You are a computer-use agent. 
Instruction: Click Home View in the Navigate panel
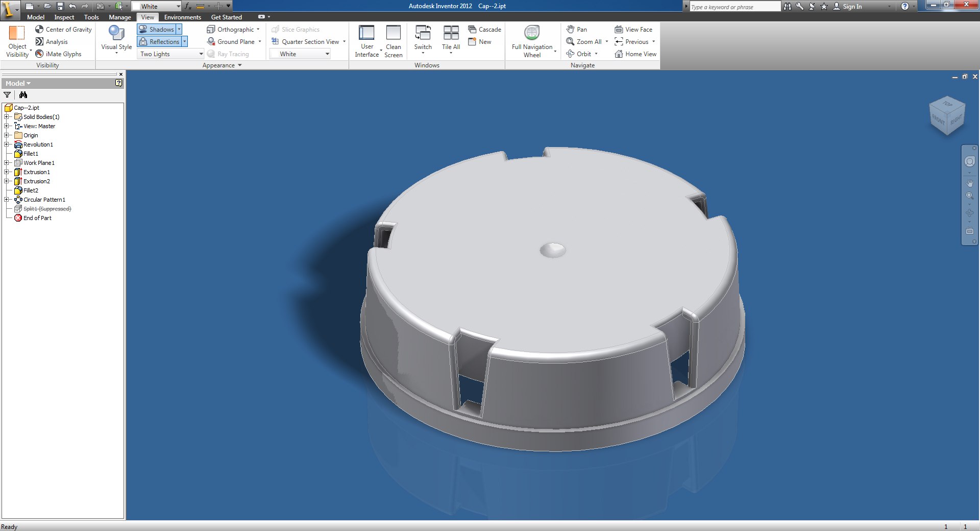[x=635, y=54]
